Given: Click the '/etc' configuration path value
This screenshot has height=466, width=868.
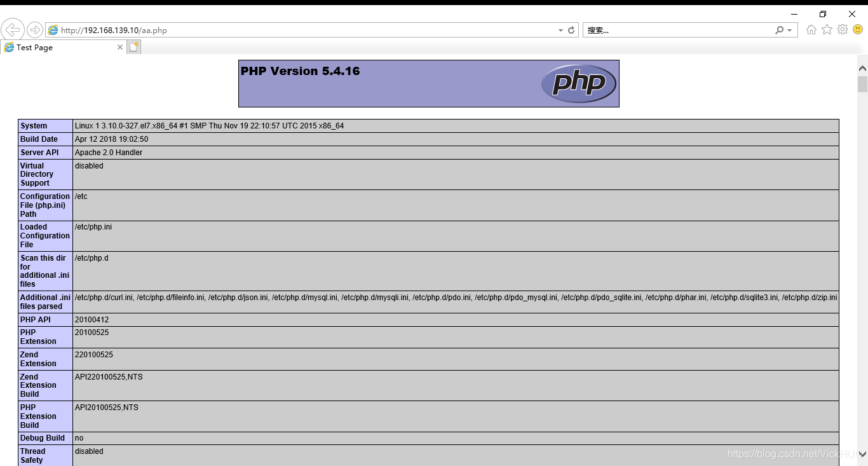Looking at the screenshot, I should click(x=81, y=196).
